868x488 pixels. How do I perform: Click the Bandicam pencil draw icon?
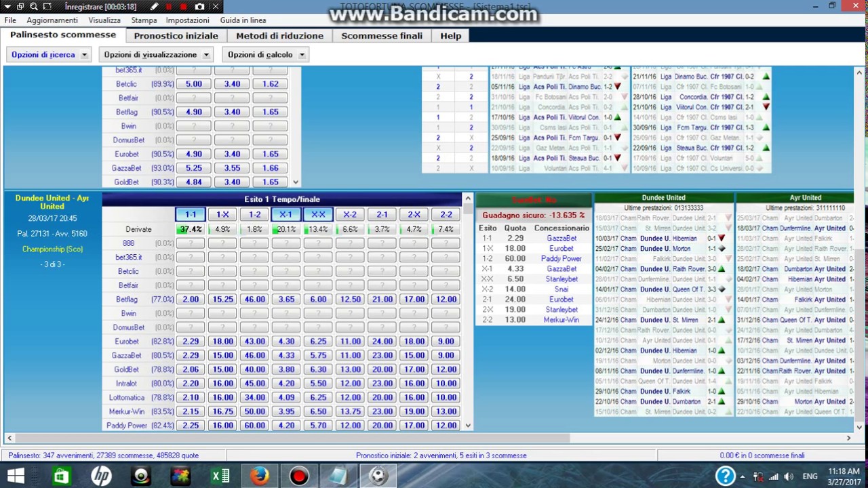coord(154,6)
